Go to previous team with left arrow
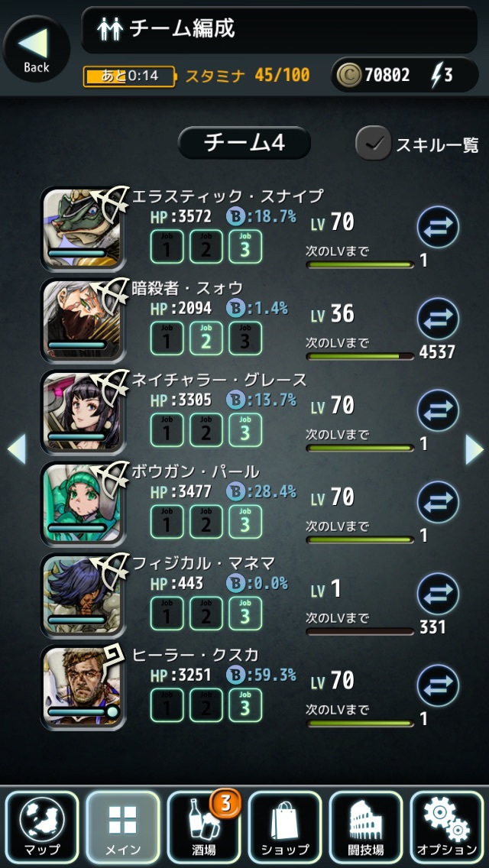 click(x=17, y=449)
